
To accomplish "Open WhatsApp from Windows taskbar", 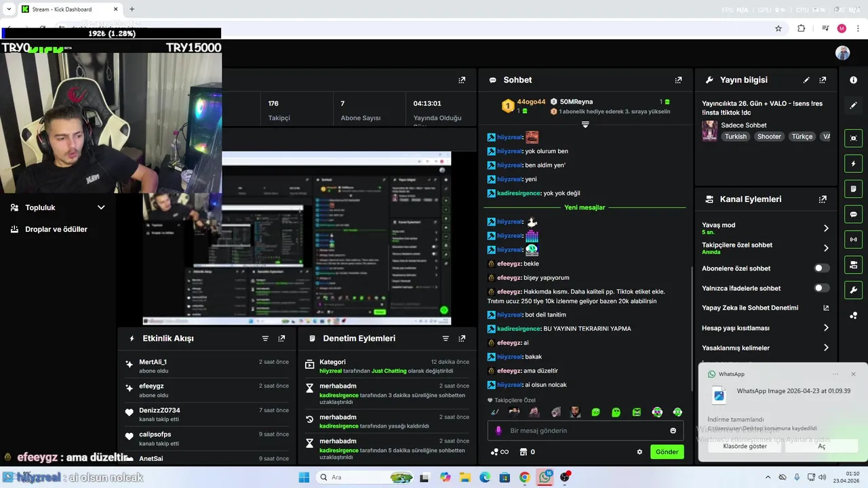I will [x=545, y=477].
